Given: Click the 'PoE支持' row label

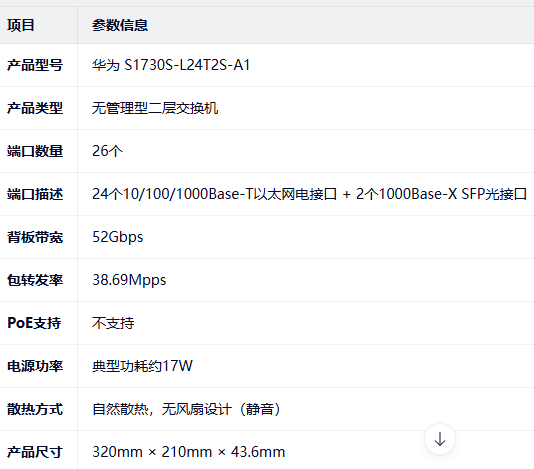Looking at the screenshot, I should [34, 323].
